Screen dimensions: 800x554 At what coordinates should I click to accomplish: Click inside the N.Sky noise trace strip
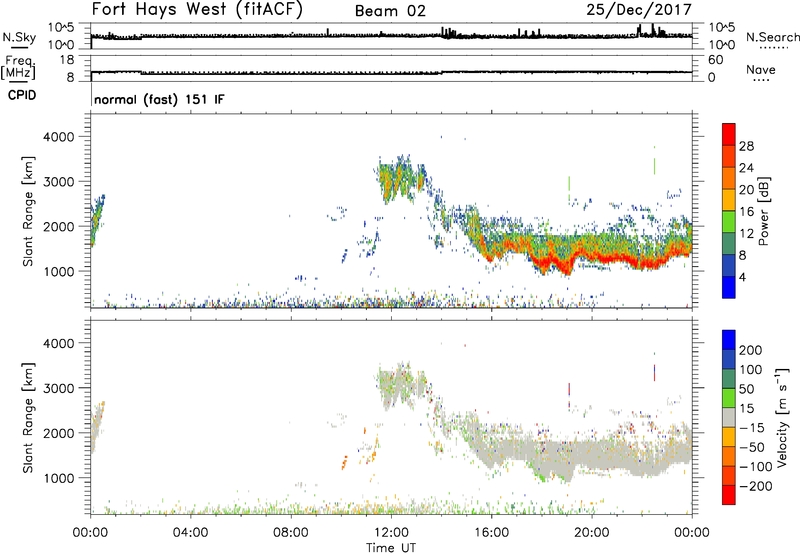click(x=391, y=36)
